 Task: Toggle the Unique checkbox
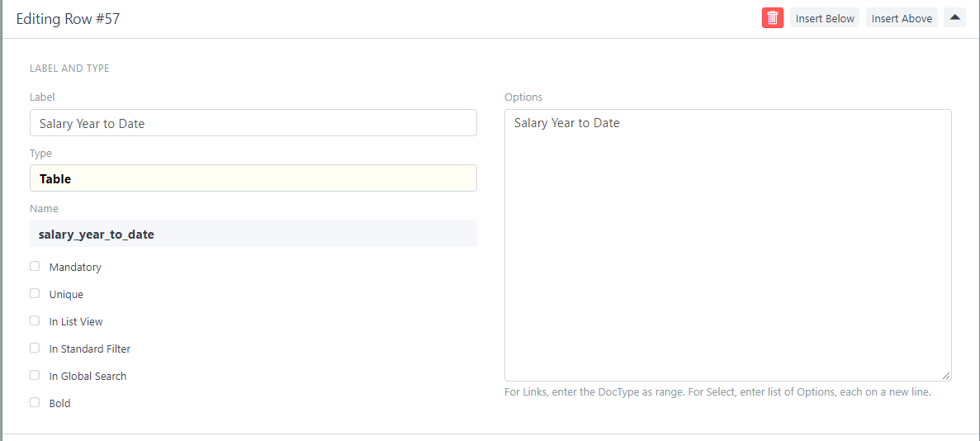pyautogui.click(x=35, y=293)
